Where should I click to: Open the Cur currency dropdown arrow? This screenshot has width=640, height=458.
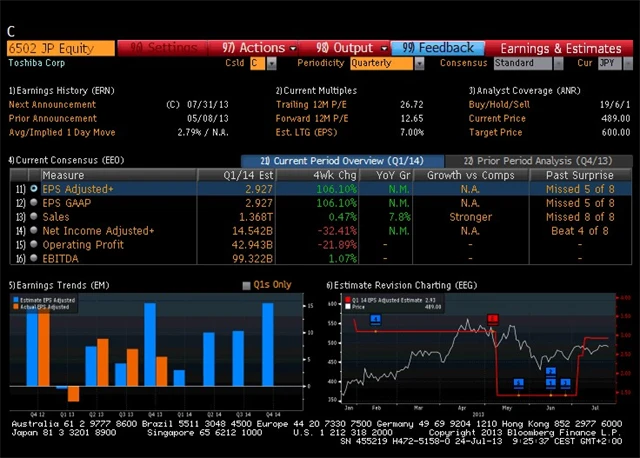tap(628, 63)
